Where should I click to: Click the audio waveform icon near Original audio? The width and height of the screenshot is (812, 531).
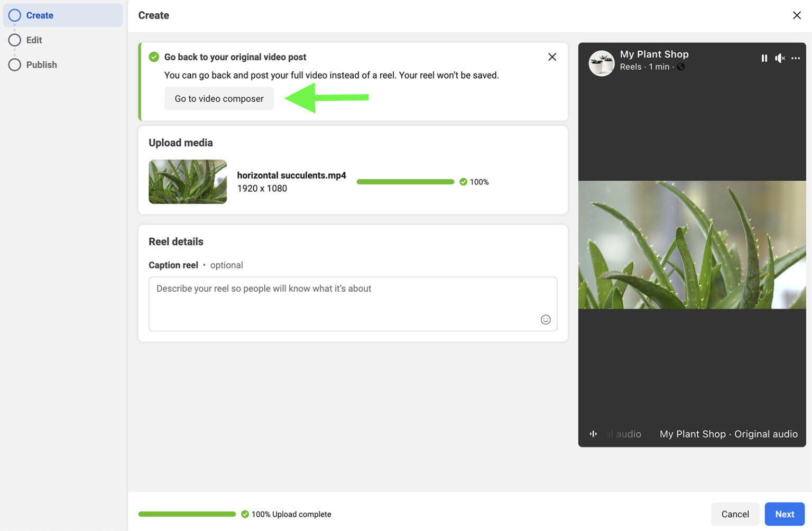pyautogui.click(x=593, y=434)
